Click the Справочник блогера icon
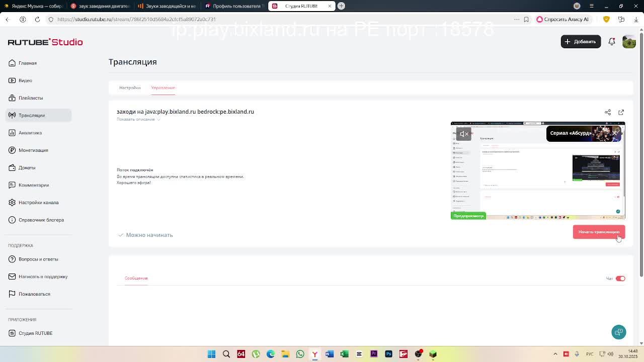Viewport: 644px width, 362px height. coord(12,220)
